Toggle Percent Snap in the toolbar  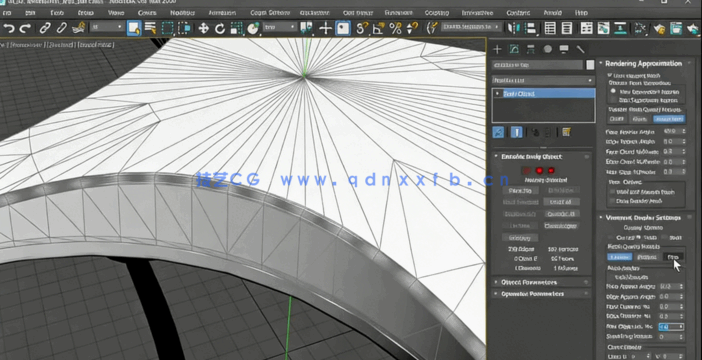coord(395,28)
